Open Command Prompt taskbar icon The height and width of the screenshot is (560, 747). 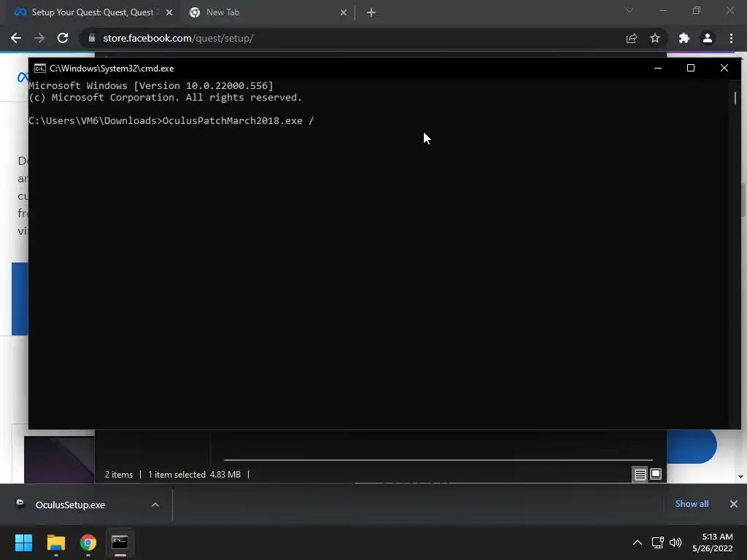(x=120, y=542)
